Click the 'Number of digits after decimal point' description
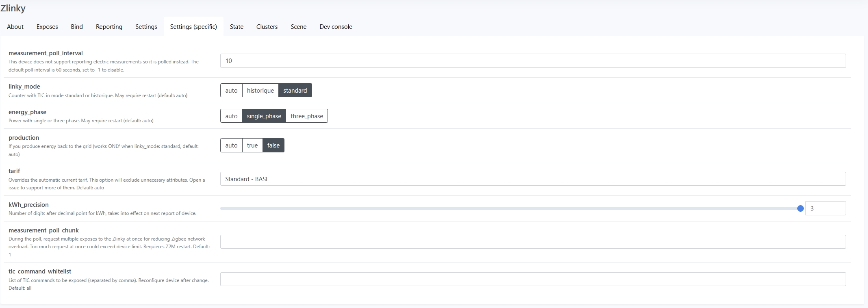Image resolution: width=868 pixels, height=308 pixels. pyautogui.click(x=102, y=213)
